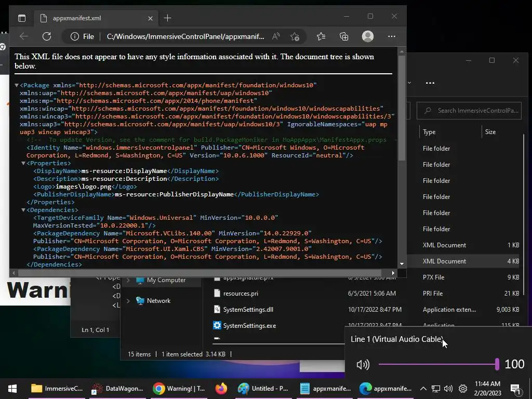Expand the My Computer tree node
The image size is (532, 399).
[x=128, y=280]
